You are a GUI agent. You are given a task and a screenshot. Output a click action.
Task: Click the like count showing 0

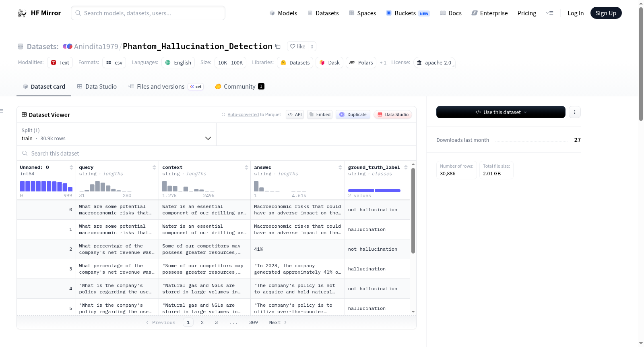pos(312,46)
